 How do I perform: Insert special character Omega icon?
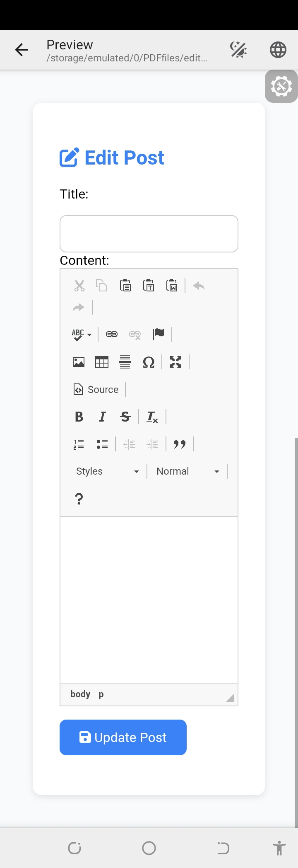(x=148, y=362)
